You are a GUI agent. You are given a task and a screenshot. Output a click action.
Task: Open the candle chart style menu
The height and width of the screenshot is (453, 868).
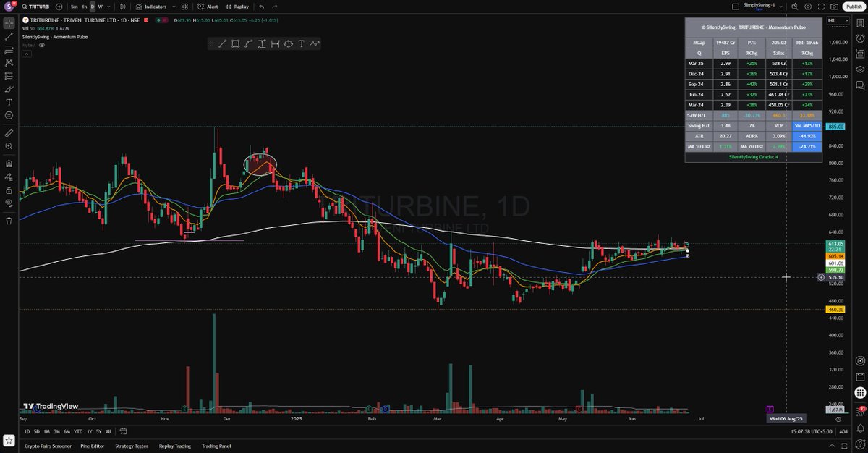click(122, 7)
